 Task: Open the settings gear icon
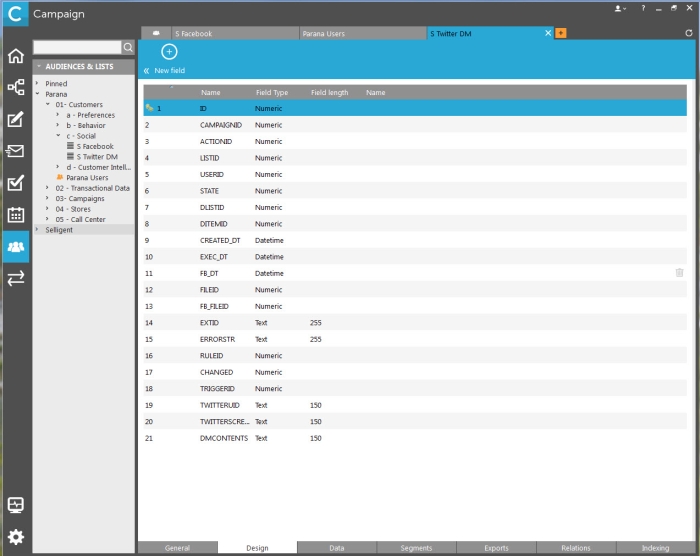[x=16, y=537]
